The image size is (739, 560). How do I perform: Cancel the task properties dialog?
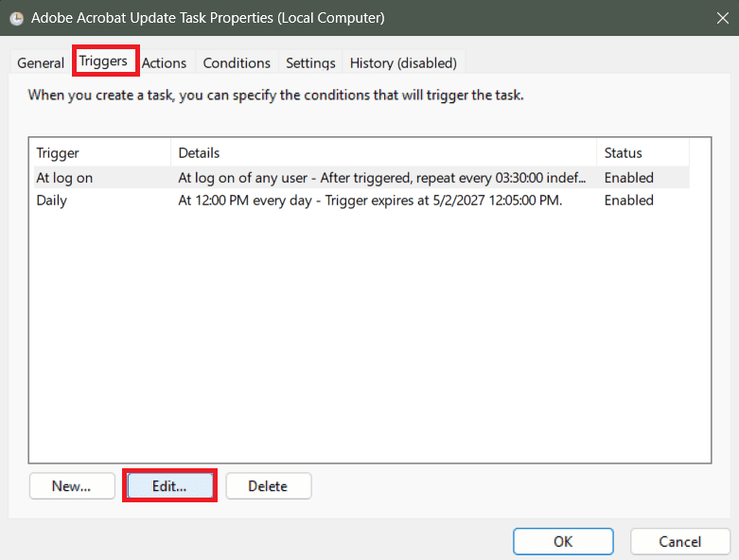680,542
